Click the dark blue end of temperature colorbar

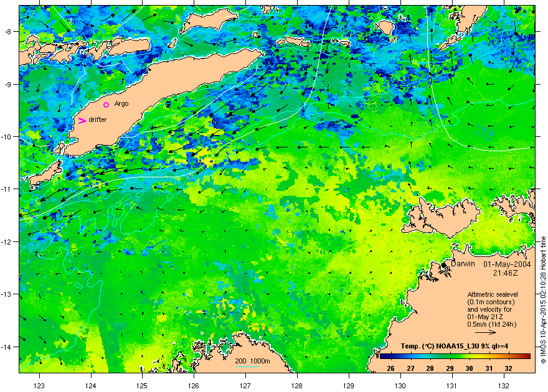click(x=382, y=357)
